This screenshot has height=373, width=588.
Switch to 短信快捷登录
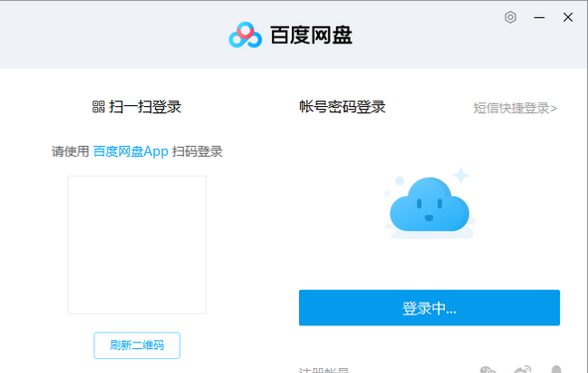(514, 108)
